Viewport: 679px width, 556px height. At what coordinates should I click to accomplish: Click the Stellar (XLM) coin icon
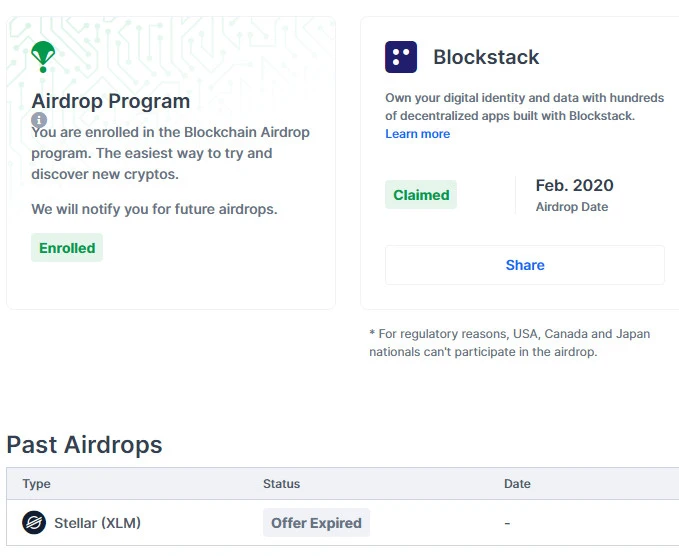pyautogui.click(x=34, y=523)
